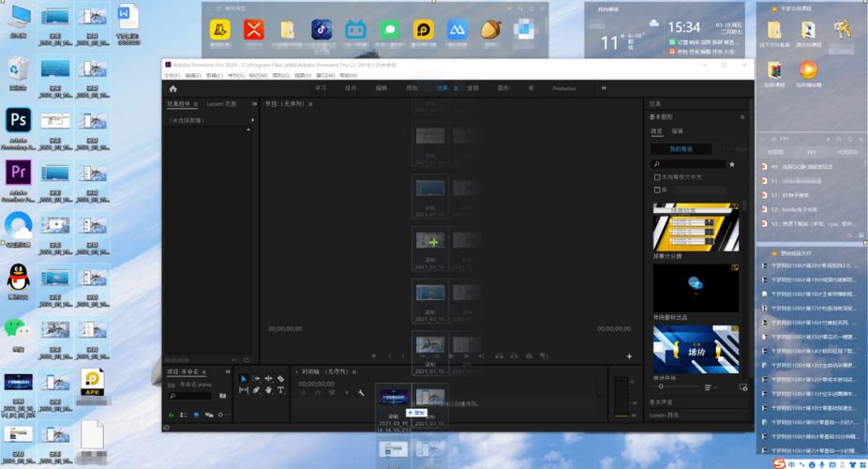Click the star favorites icon beside search

point(732,164)
